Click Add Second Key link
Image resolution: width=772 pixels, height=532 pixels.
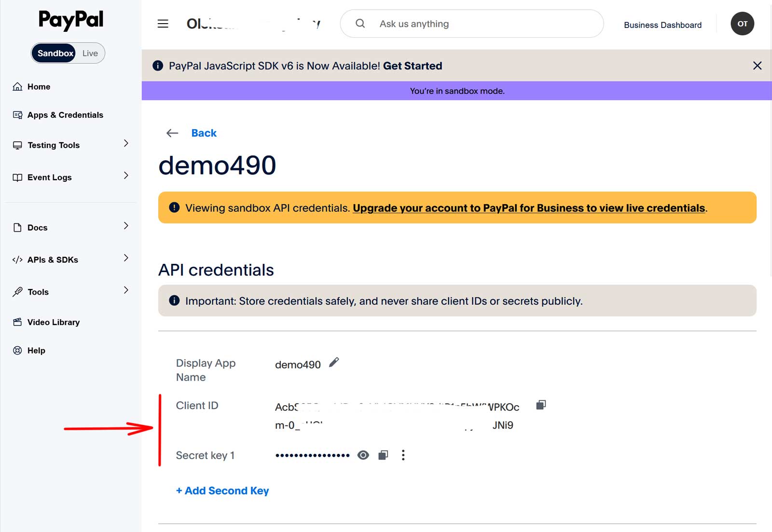click(x=222, y=491)
